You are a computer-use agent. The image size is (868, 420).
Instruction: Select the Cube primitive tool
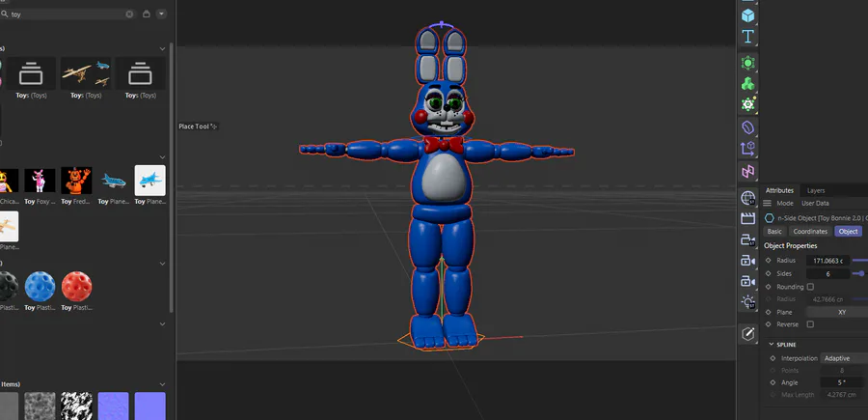point(747,15)
